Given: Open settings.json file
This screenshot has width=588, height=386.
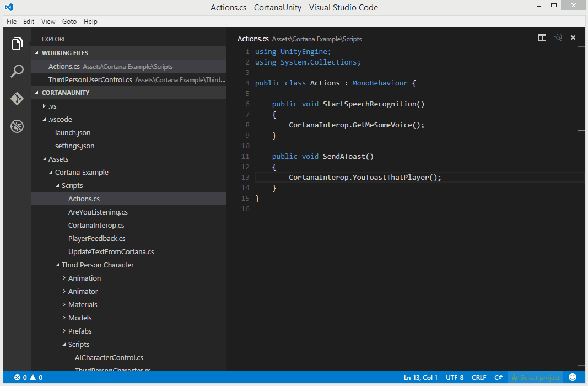Looking at the screenshot, I should pos(74,146).
